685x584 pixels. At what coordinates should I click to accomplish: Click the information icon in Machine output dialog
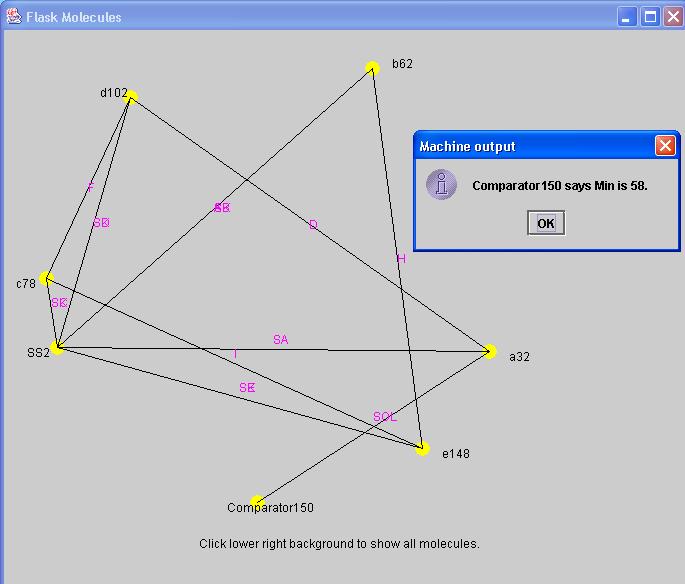click(441, 185)
